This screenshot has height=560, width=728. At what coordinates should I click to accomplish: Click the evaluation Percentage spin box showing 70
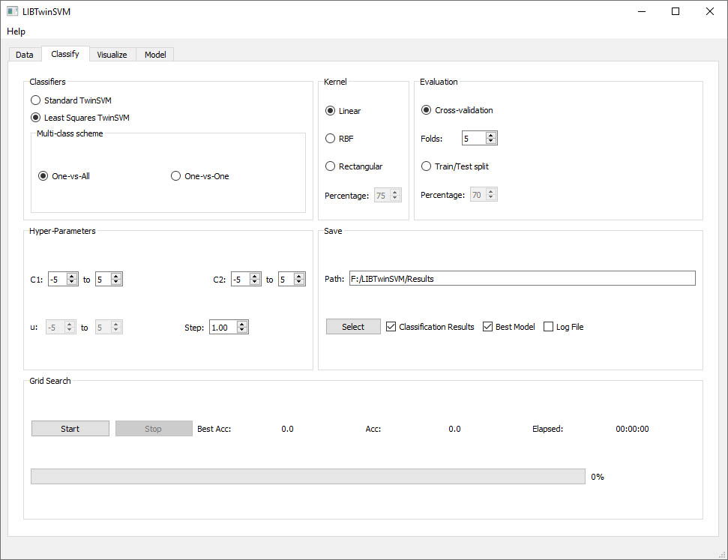(x=484, y=195)
